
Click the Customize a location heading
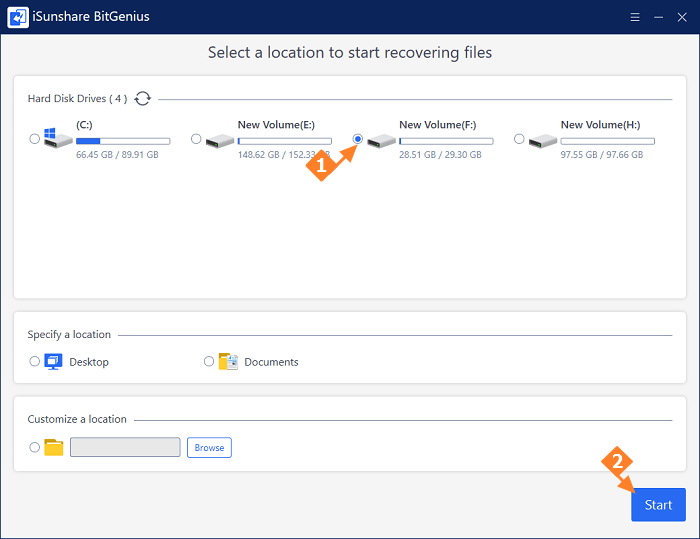77,419
